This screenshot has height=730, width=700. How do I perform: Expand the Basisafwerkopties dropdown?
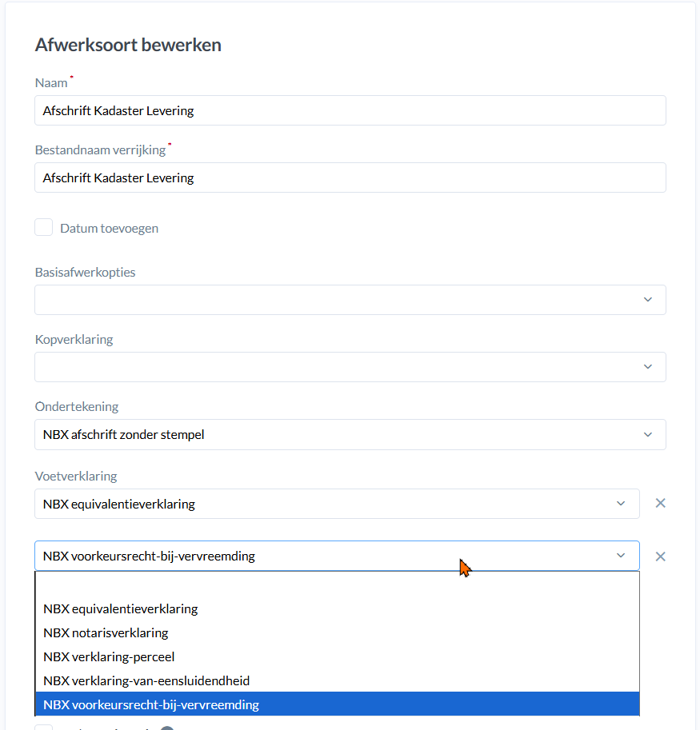(x=350, y=300)
